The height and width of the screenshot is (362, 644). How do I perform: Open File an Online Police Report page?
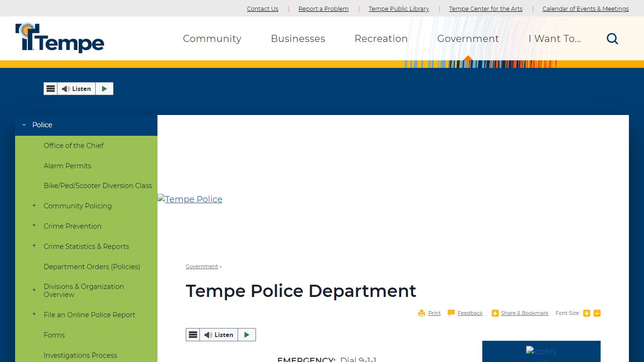90,315
